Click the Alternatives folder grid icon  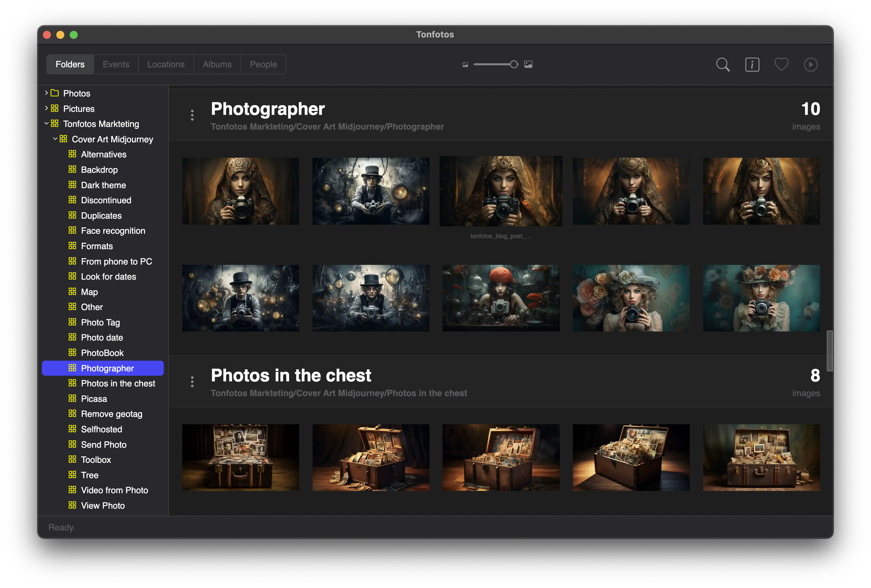click(x=72, y=154)
